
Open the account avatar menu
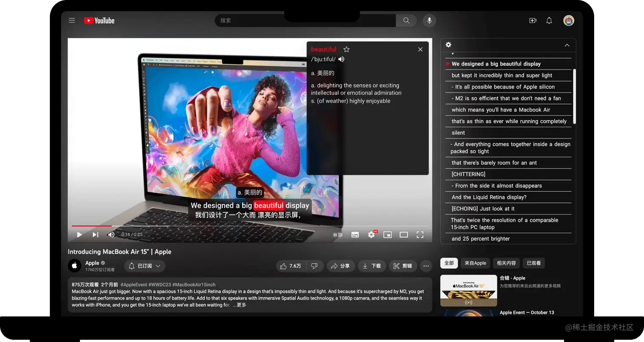pos(569,20)
